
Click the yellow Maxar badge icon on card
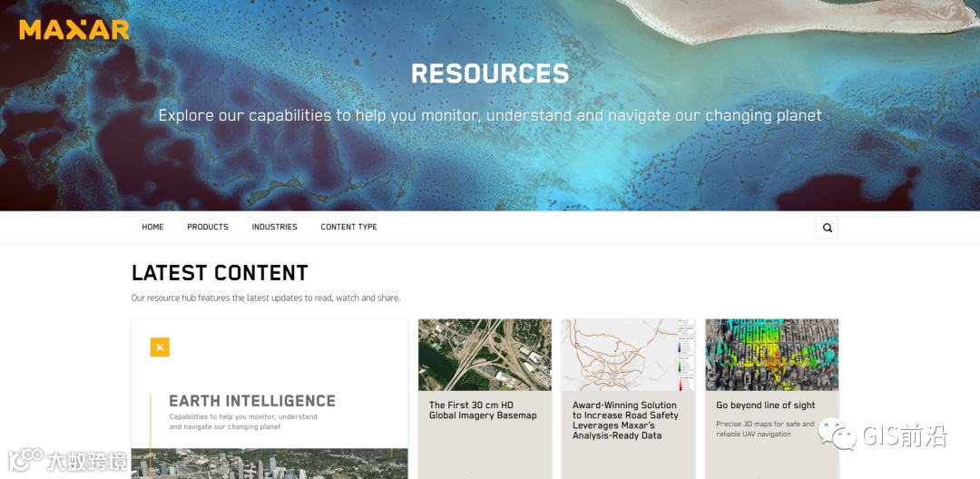(160, 347)
